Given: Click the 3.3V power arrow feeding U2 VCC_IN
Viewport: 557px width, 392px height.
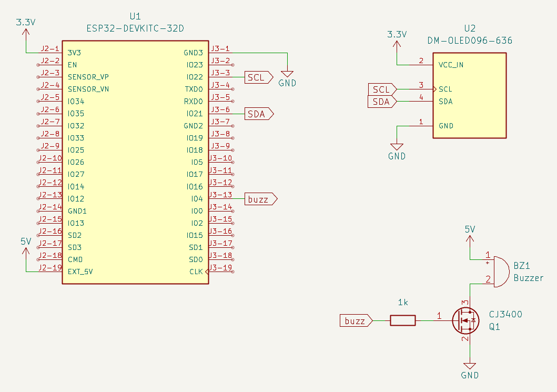Looking at the screenshot, I should (x=397, y=45).
